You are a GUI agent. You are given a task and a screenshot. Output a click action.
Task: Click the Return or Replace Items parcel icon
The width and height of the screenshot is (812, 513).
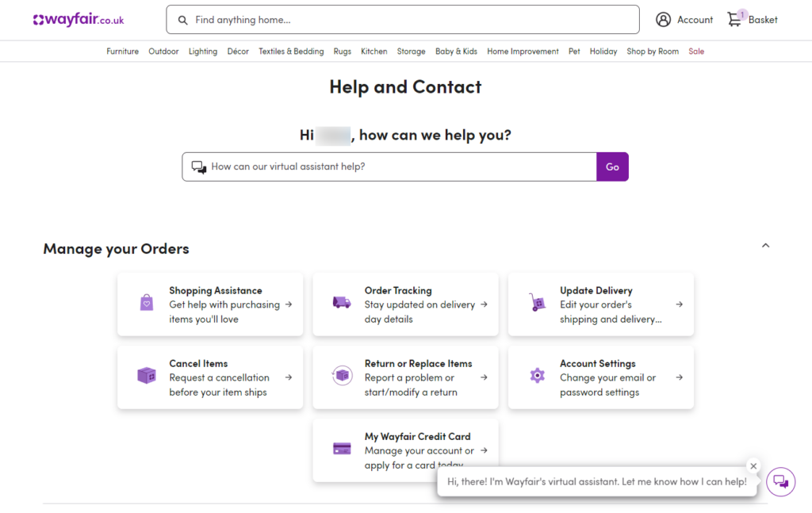[342, 377]
